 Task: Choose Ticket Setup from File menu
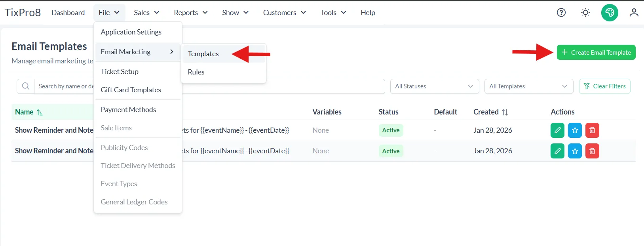[138, 72]
